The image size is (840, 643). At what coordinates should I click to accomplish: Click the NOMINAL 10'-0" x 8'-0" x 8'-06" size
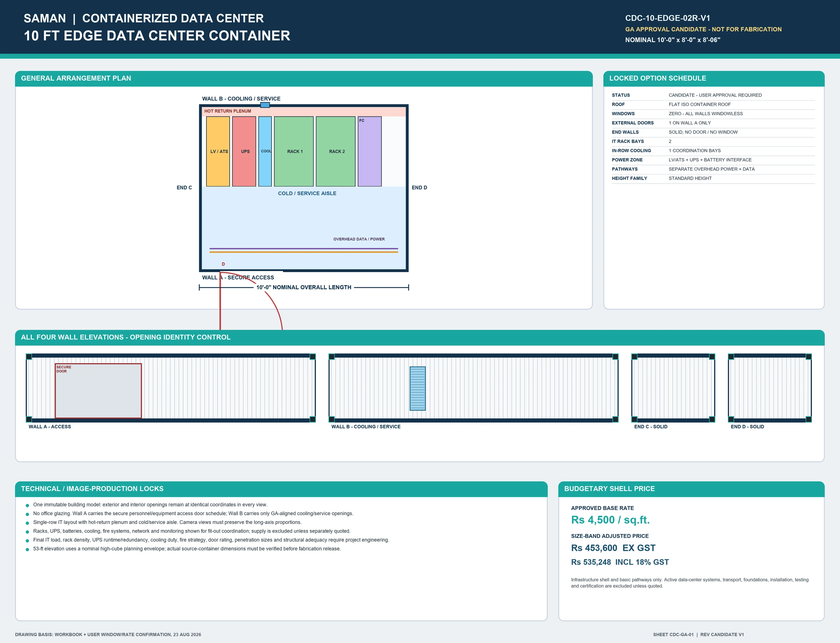tap(672, 40)
